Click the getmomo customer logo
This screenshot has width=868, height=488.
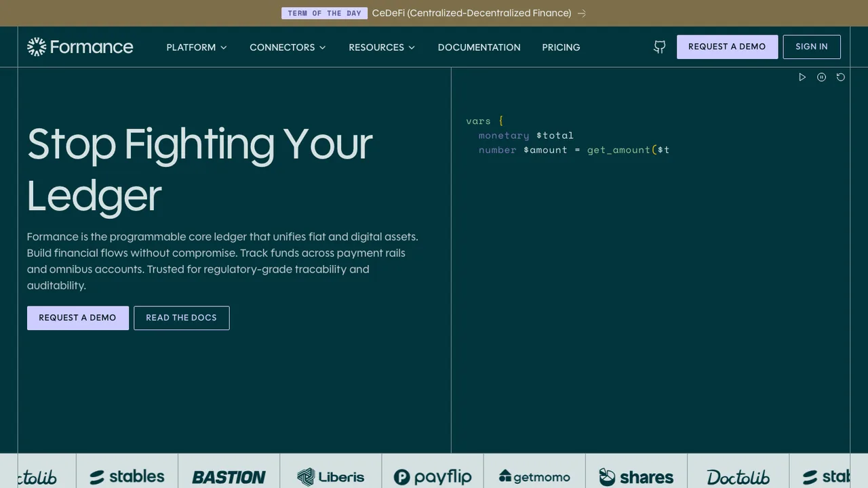click(534, 477)
